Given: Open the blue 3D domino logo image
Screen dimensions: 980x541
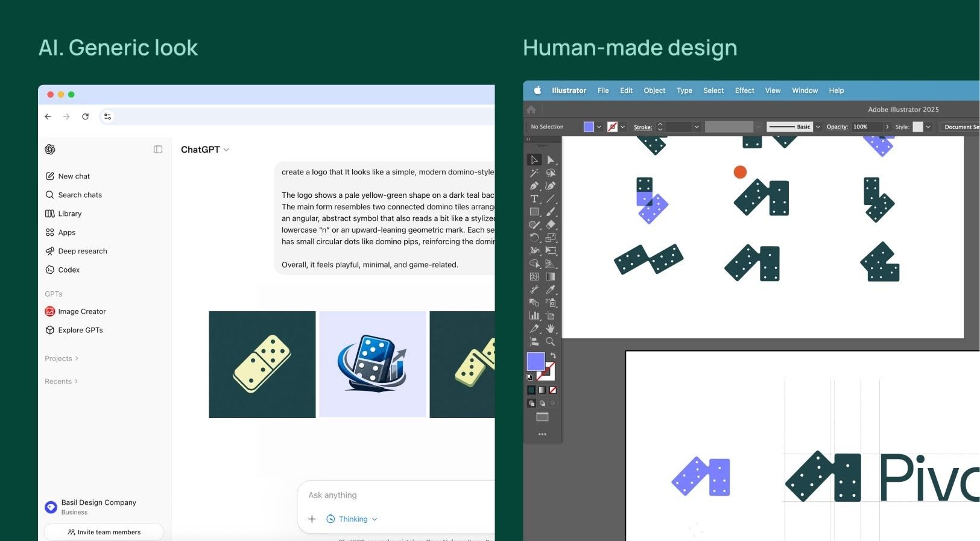Looking at the screenshot, I should (373, 364).
